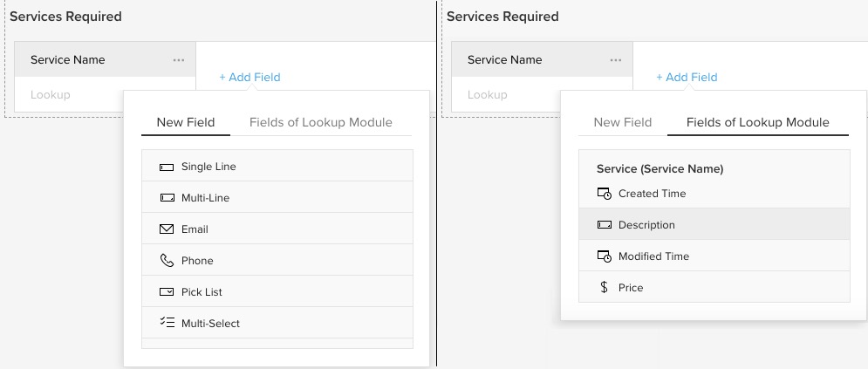Image resolution: width=868 pixels, height=369 pixels.
Task: Click the Phone handset icon
Action: [167, 261]
